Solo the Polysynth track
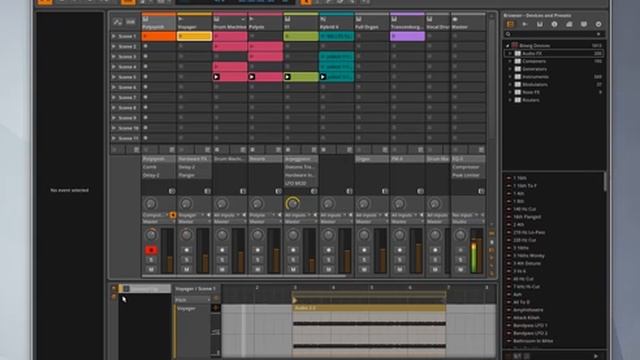 click(x=151, y=260)
